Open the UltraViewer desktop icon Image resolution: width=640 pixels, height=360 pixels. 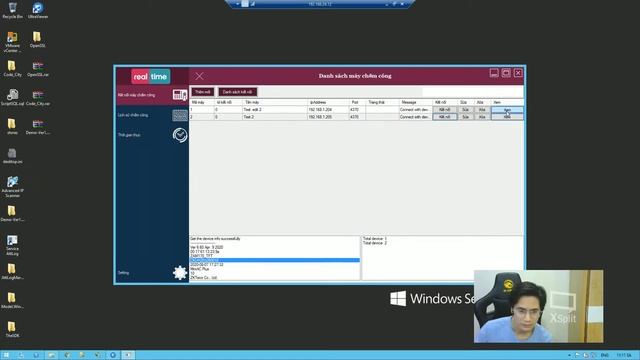[x=38, y=10]
